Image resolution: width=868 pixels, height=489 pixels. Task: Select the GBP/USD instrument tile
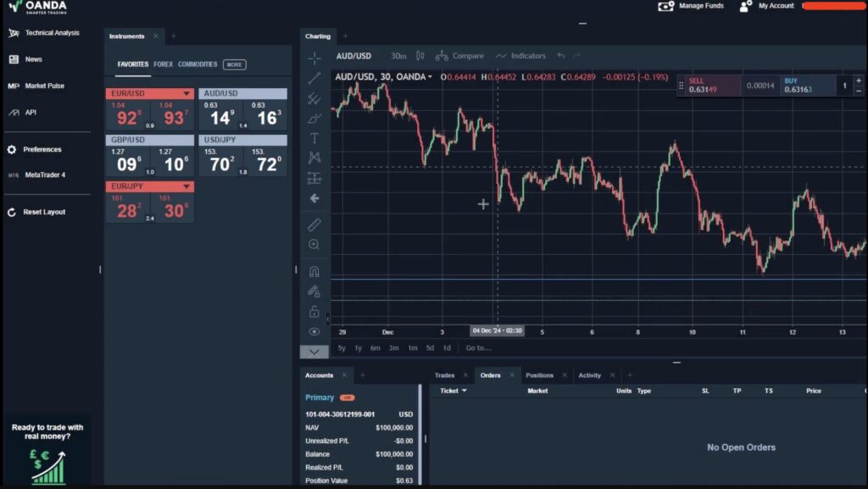coord(150,155)
